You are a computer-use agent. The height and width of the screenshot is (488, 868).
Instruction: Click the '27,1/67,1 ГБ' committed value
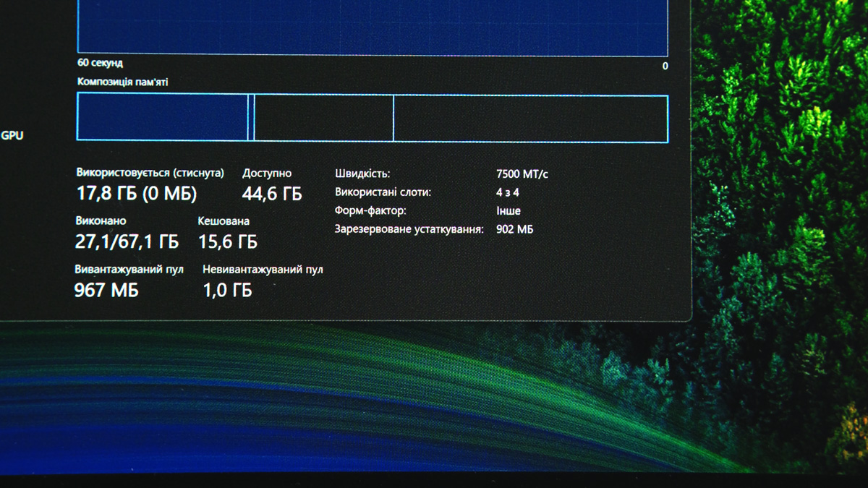point(127,241)
